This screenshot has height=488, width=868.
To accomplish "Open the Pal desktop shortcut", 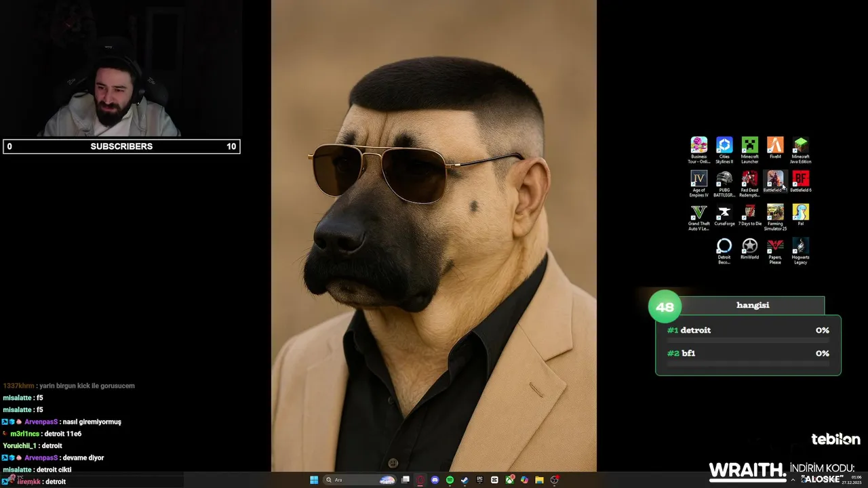I will (x=801, y=215).
